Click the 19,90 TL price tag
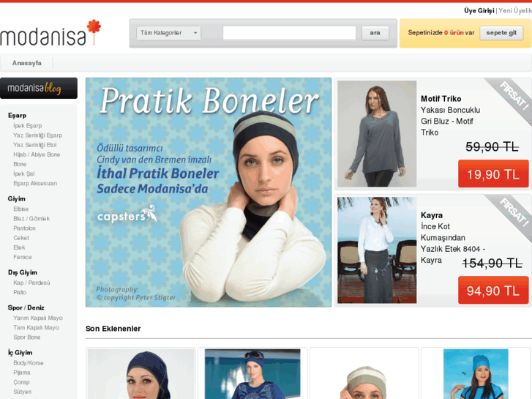This screenshot has width=532, height=399. (493, 174)
